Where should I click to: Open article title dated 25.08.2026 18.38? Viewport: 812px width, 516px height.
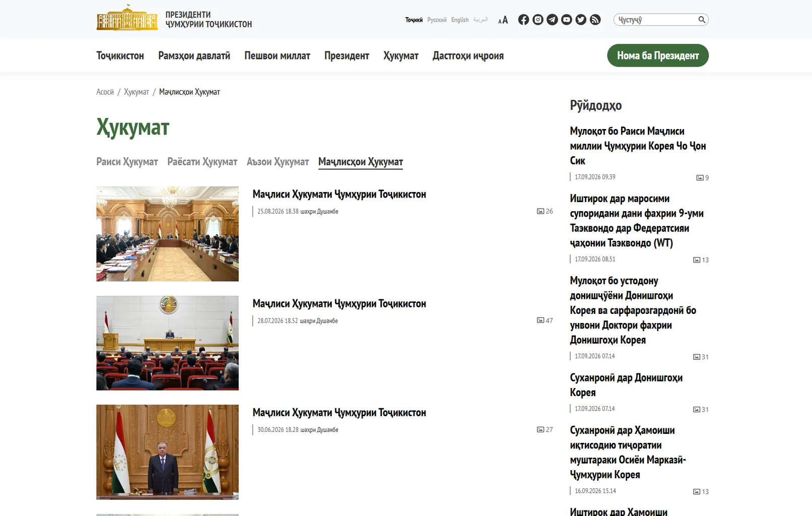click(339, 195)
